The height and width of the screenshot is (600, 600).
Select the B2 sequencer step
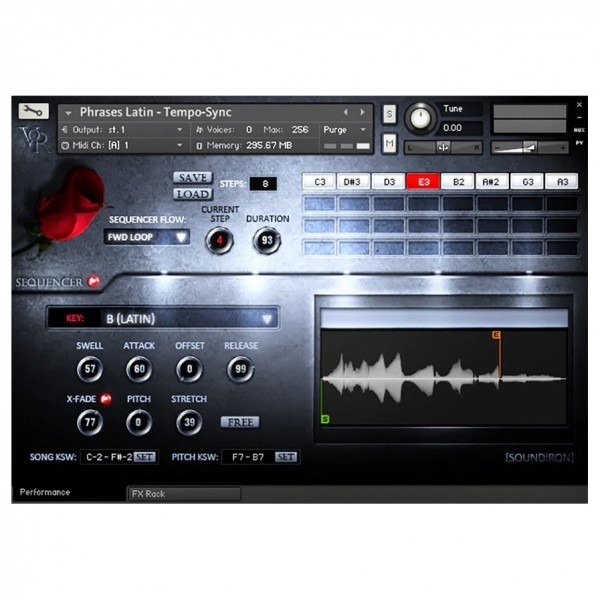click(458, 182)
